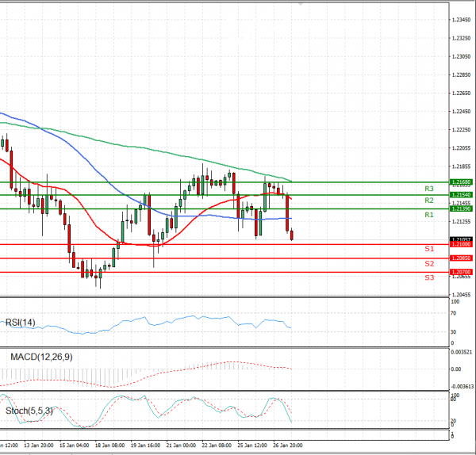Click the 1.22650 price axis value
The height and width of the screenshot is (455, 476).
point(461,93)
